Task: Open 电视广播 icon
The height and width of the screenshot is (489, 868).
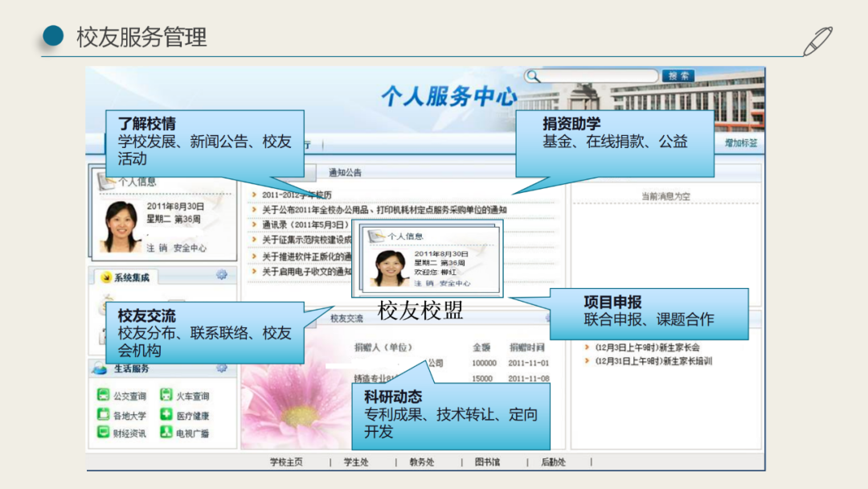Action: pos(166,432)
